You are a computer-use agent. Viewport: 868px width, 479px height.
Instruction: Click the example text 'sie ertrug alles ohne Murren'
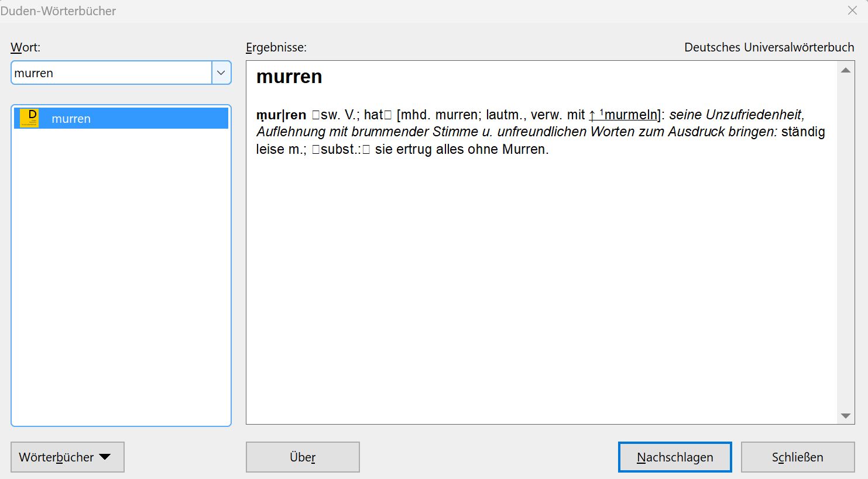(462, 149)
